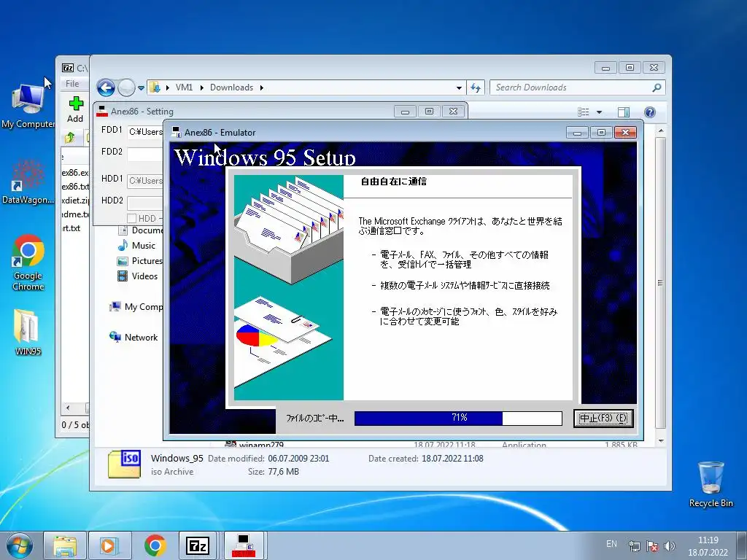The height and width of the screenshot is (560, 747).
Task: Select My Computer in navigation pane
Action: pos(136,307)
